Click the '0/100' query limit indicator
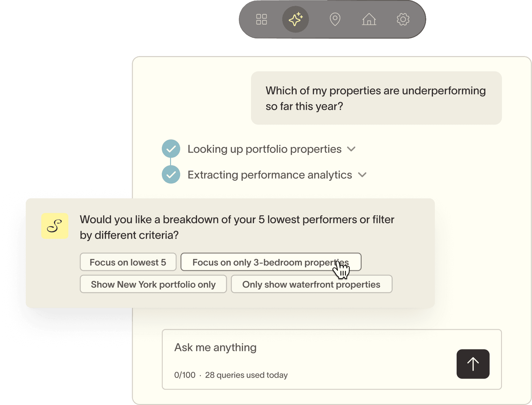Screen dimensions: 532x405 coord(184,375)
